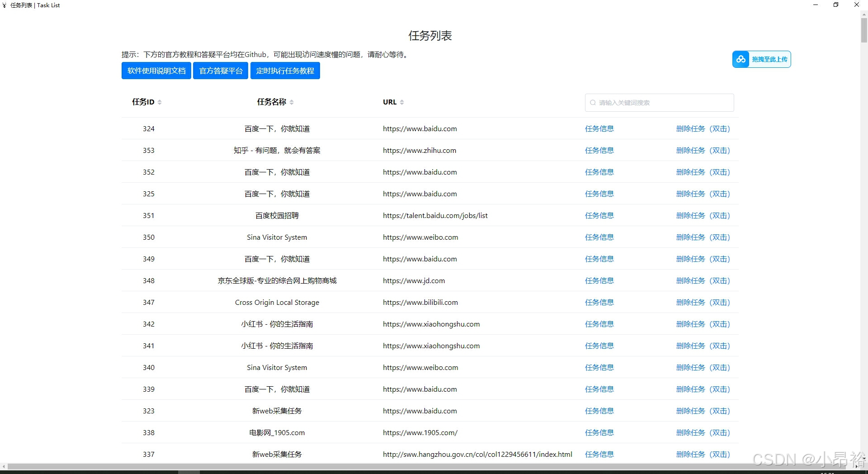
Task: Open 任务信息 for task 338
Action: (599, 433)
